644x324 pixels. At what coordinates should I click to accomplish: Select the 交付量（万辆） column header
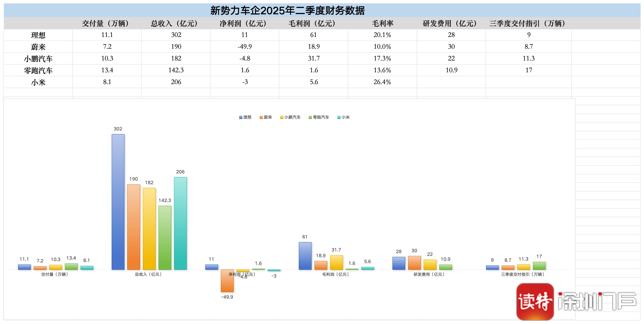(107, 23)
